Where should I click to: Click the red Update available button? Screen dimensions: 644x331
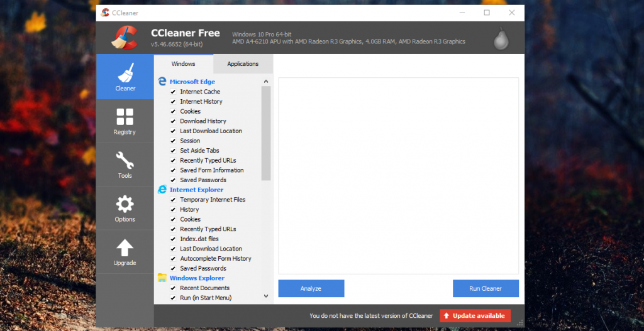click(x=475, y=316)
